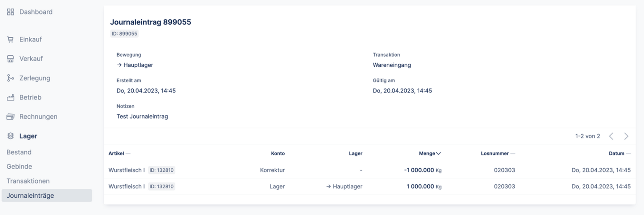Click the Dashboard grid icon
This screenshot has width=644, height=215.
tap(11, 12)
